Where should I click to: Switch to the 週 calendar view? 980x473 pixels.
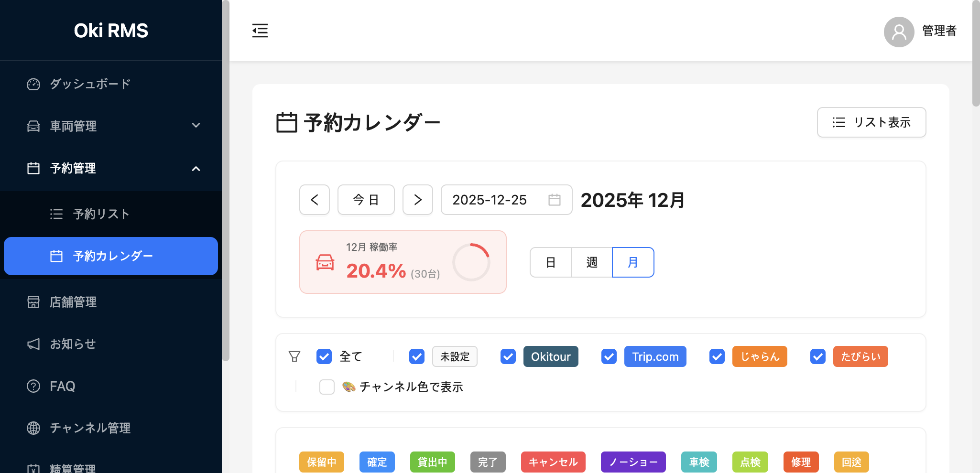[x=591, y=262]
